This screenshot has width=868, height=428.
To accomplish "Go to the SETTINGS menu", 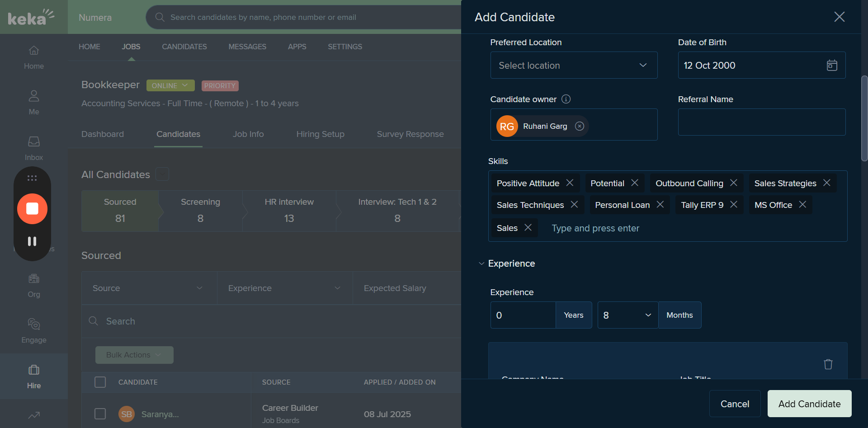I will coord(345,47).
